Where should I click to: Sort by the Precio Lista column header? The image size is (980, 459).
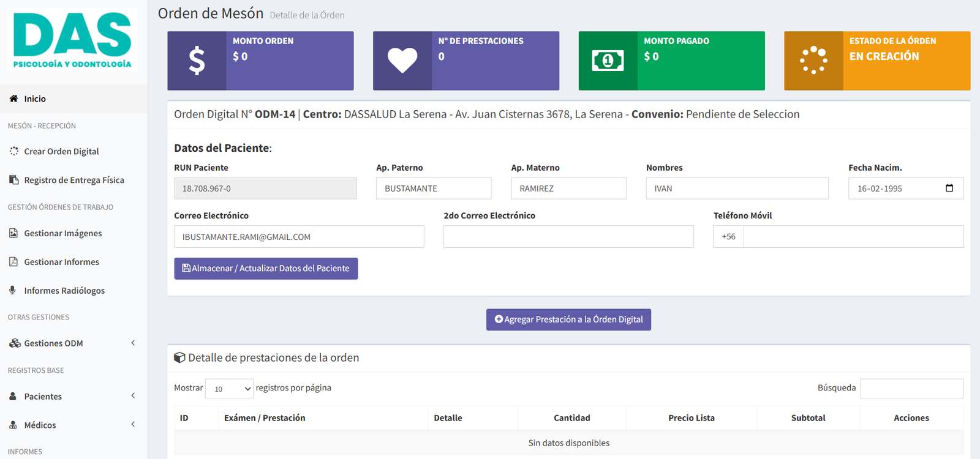tap(692, 418)
